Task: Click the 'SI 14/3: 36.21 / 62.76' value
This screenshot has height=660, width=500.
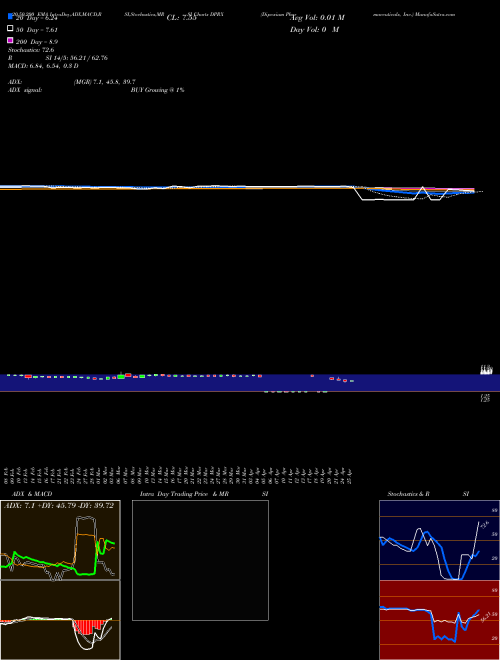Action: click(77, 58)
